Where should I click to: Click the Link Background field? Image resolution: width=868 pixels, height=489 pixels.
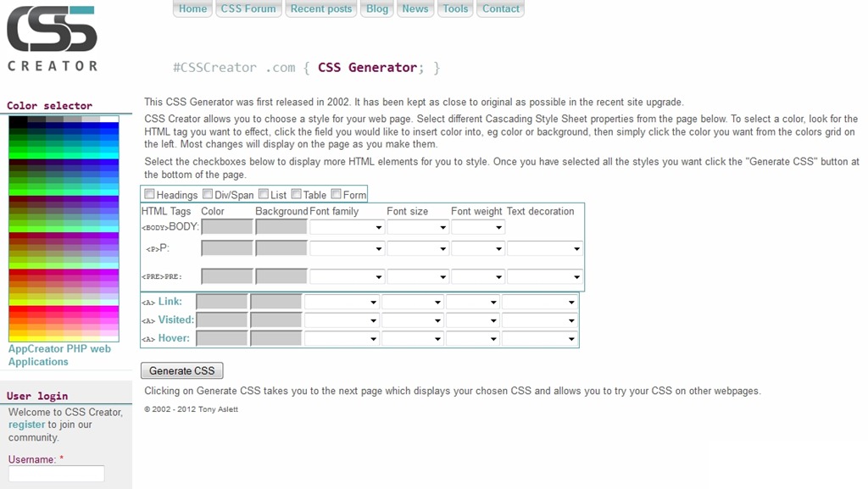tap(275, 302)
